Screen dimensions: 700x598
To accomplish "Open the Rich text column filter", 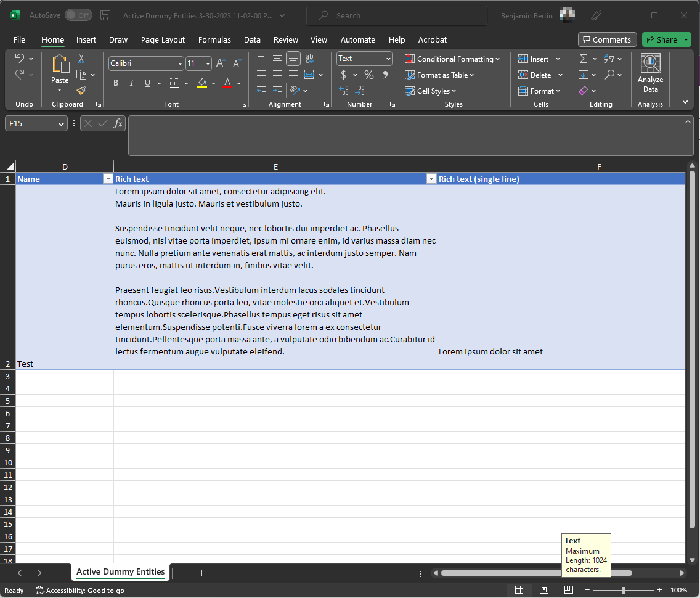I will click(x=431, y=178).
